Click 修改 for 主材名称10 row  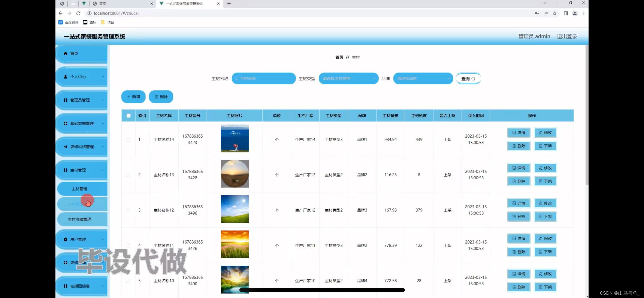pos(545,274)
